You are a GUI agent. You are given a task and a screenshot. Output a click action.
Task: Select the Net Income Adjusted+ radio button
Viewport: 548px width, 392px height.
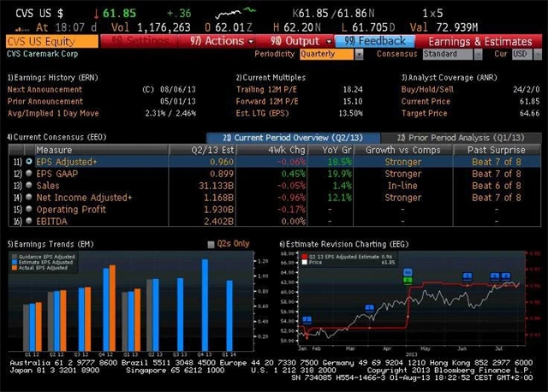click(x=29, y=197)
